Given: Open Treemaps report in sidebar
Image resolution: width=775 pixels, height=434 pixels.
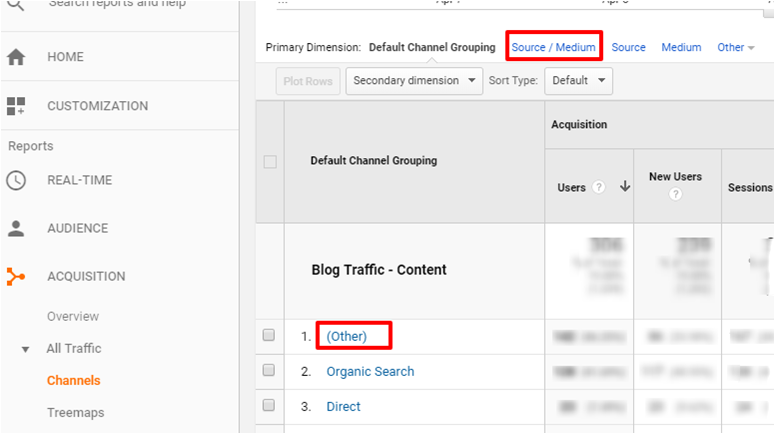Looking at the screenshot, I should point(75,412).
